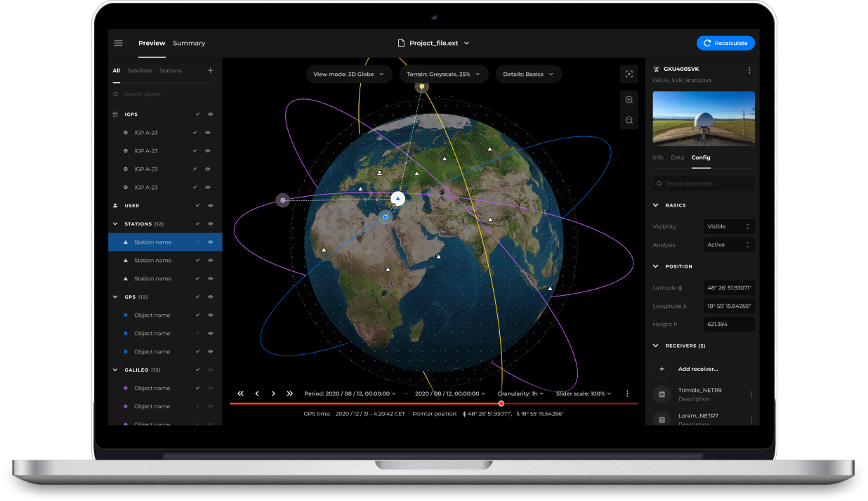Viewport: 868px width, 501px height.
Task: Switch to the Preview tab
Action: (x=152, y=43)
